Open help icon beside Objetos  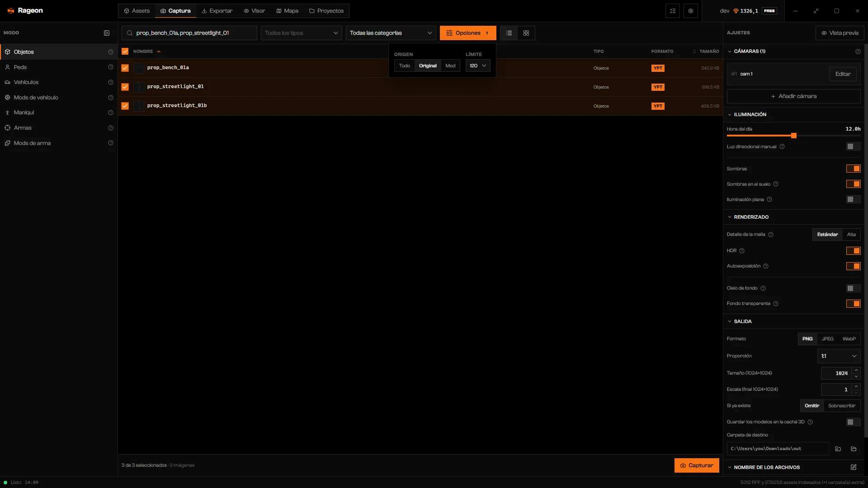(111, 52)
